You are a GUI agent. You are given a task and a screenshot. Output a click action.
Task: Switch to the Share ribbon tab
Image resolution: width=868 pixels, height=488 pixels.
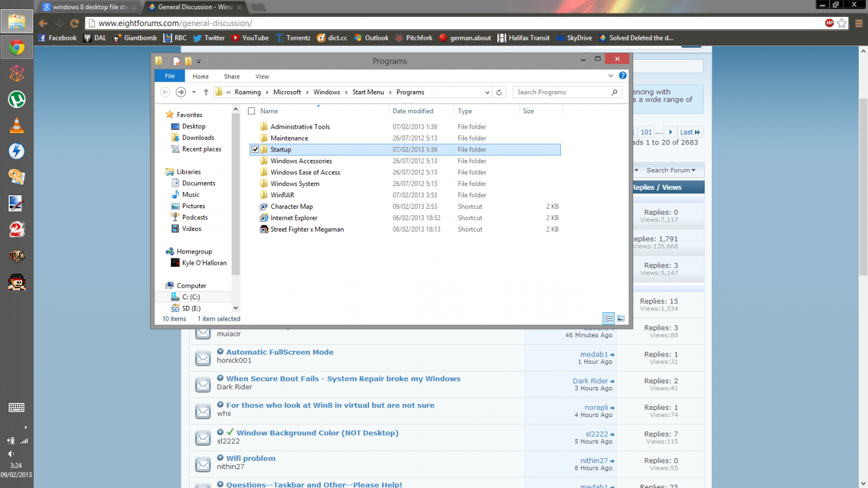(x=232, y=76)
